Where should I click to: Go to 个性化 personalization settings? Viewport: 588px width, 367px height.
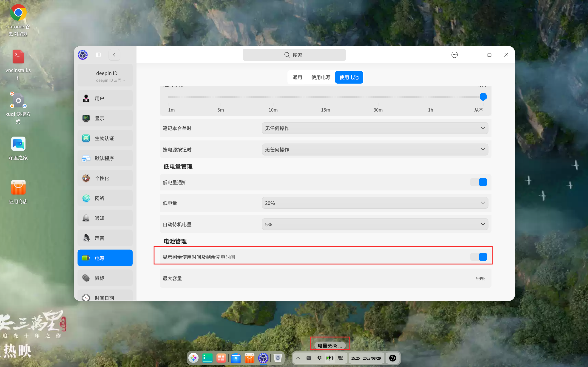[105, 178]
